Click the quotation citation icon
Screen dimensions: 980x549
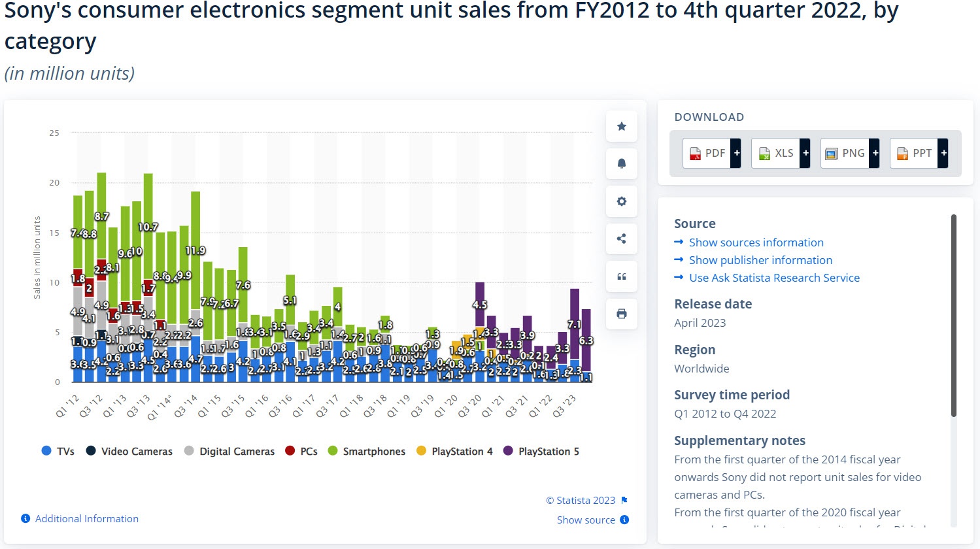pyautogui.click(x=622, y=276)
